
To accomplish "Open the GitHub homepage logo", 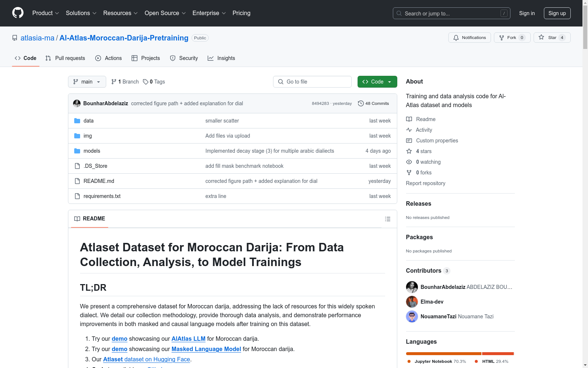I will coord(18,13).
